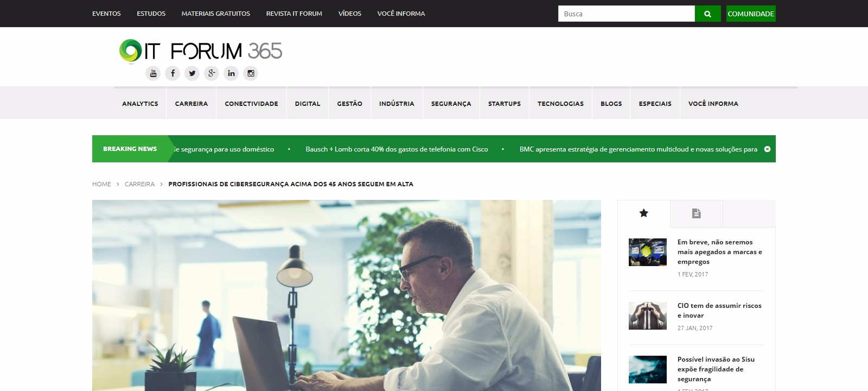Click the green search magnifier button
The height and width of the screenshot is (391, 868).
(x=707, y=14)
